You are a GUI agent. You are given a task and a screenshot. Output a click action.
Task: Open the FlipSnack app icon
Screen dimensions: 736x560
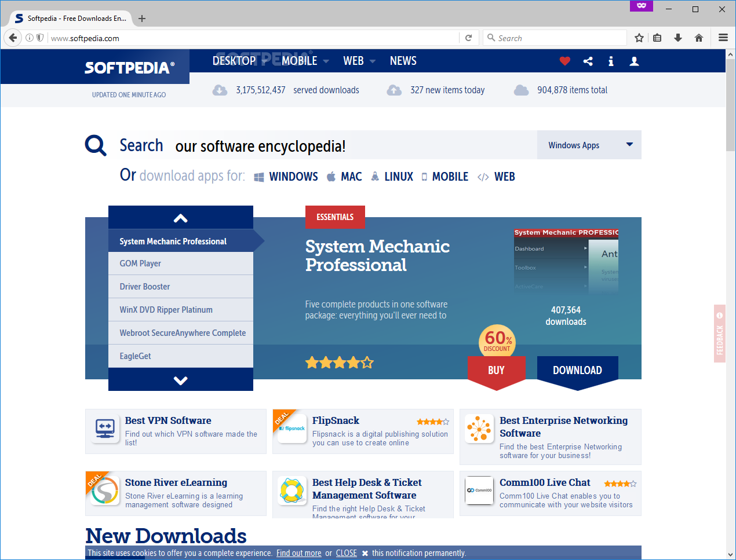click(292, 429)
